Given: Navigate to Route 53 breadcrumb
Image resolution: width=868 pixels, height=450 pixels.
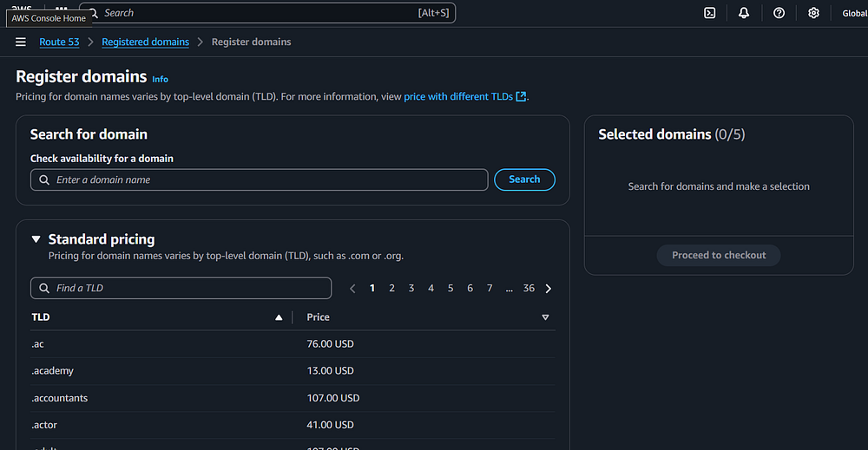Looking at the screenshot, I should (59, 42).
